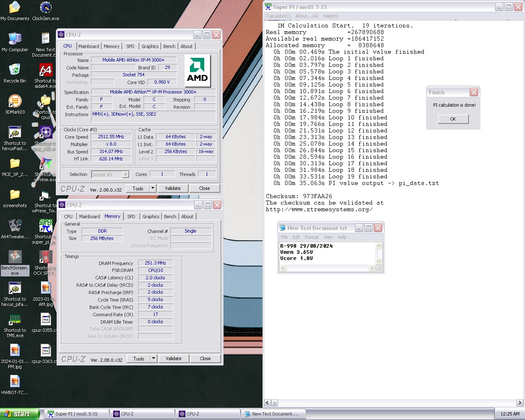The image size is (525, 420).
Task: Open the hexusFast shortcut icon
Action: click(x=15, y=138)
